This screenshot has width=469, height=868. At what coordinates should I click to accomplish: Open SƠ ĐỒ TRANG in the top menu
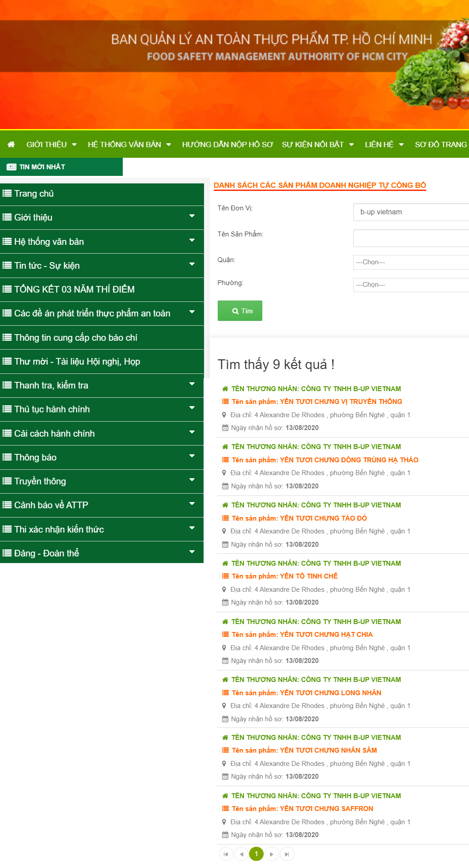coord(441,145)
